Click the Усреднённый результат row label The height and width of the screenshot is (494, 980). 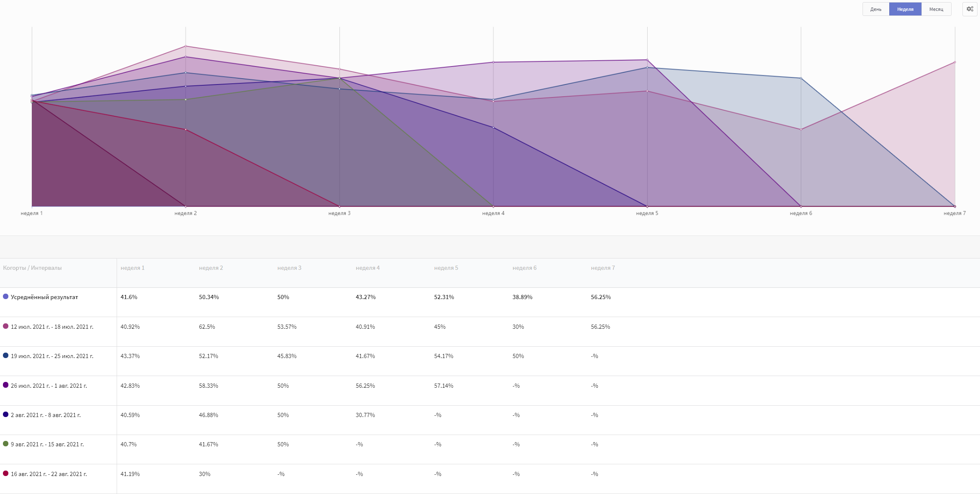[44, 297]
